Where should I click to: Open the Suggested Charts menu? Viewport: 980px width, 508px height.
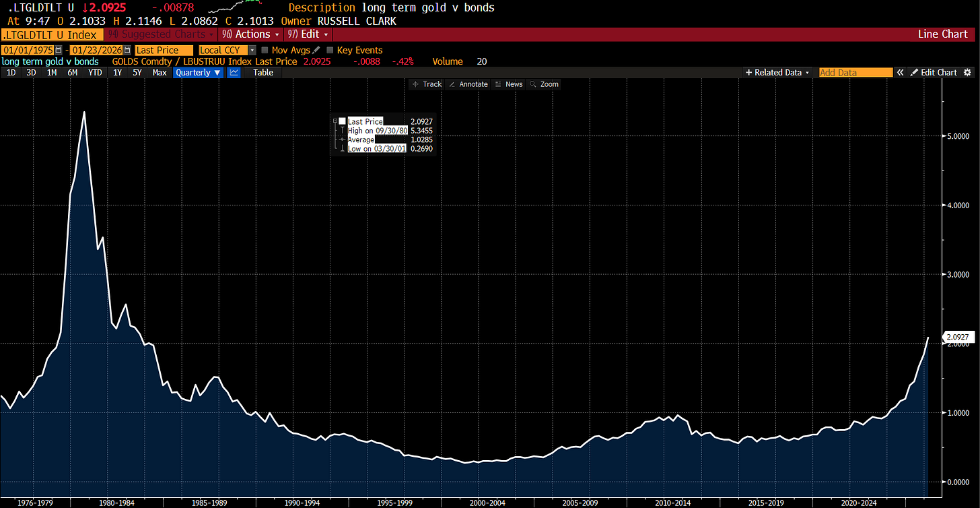(x=160, y=34)
